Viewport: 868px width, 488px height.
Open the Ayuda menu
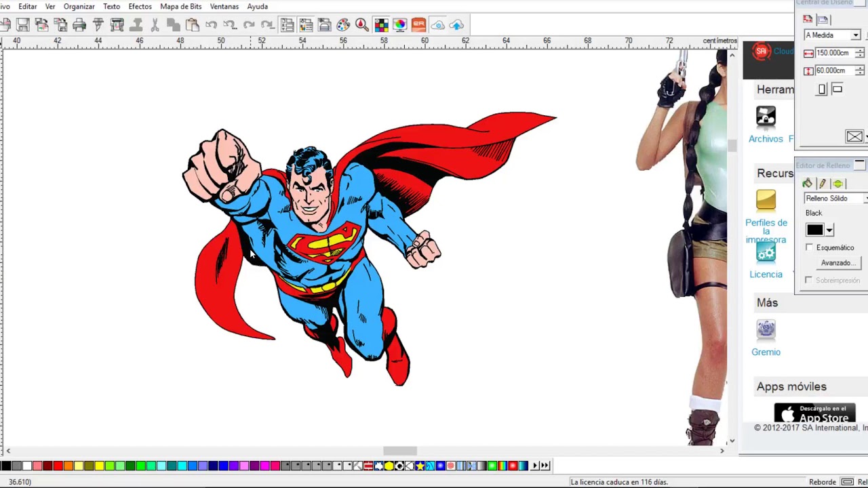click(258, 7)
